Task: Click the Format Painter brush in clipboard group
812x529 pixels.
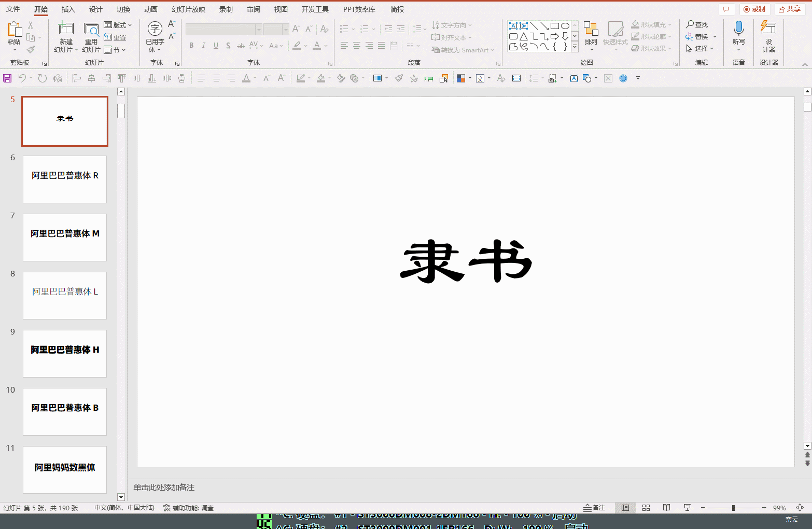Action: [x=31, y=50]
